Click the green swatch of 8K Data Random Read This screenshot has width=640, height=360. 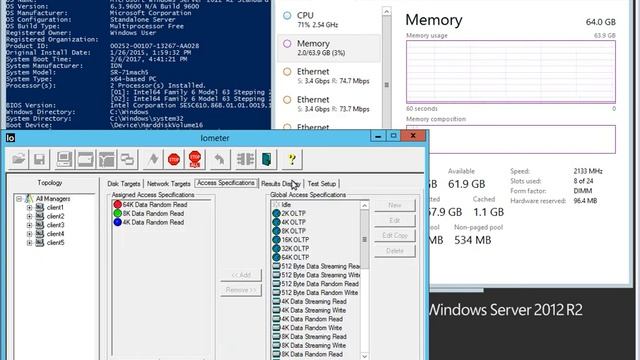[x=118, y=213]
